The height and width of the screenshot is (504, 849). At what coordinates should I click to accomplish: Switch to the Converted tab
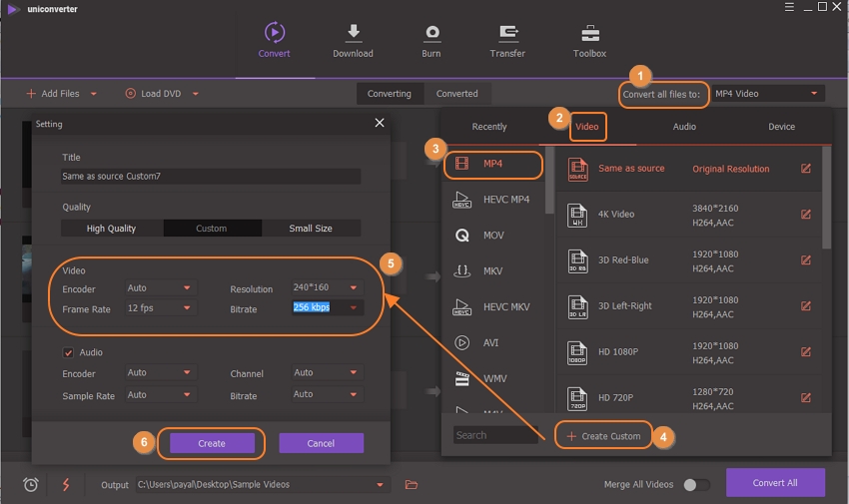tap(457, 94)
